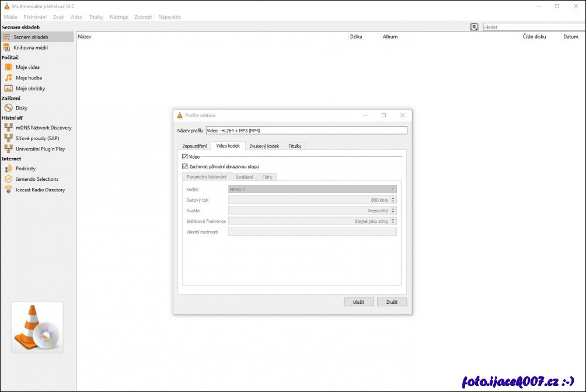Adjust Snímková frekvence spinner arrows
The image size is (586, 392).
(x=393, y=221)
